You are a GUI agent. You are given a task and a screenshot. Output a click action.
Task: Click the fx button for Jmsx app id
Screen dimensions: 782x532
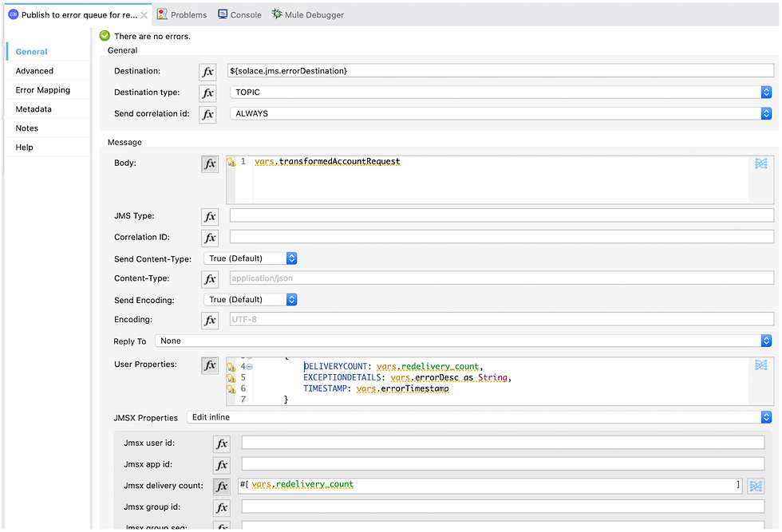pyautogui.click(x=222, y=465)
